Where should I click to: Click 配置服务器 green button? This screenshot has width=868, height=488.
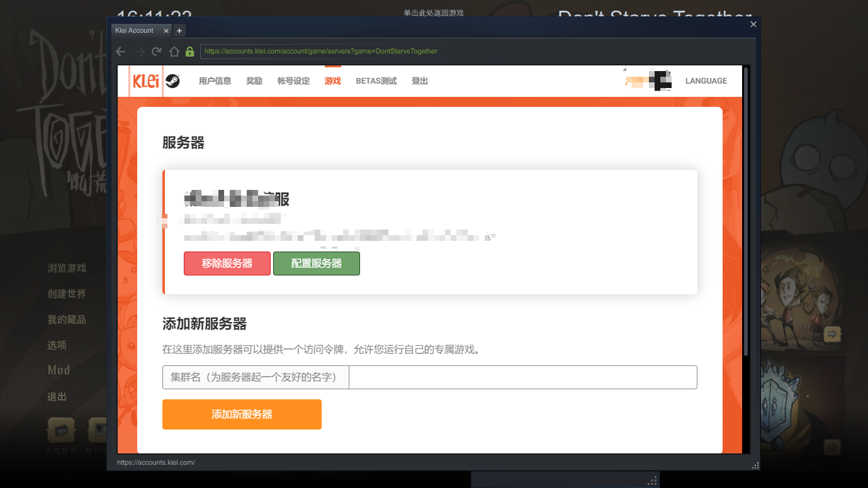click(x=317, y=263)
